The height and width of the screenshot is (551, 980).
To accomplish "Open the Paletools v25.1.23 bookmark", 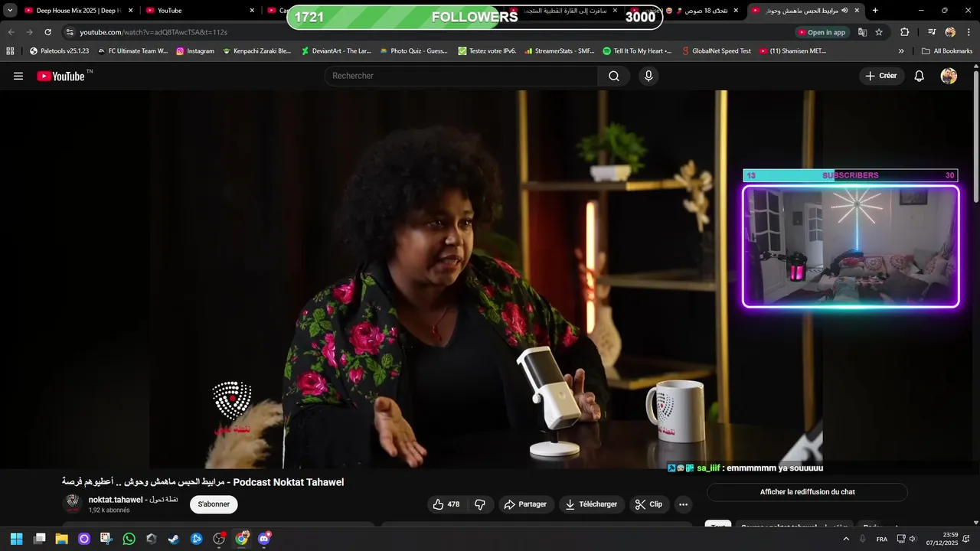I will point(59,51).
